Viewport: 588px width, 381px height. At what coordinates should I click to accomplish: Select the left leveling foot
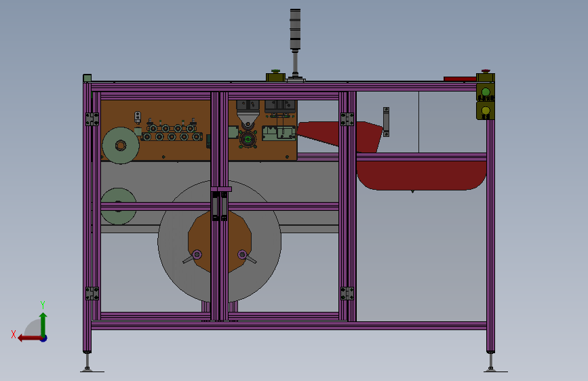87,362
